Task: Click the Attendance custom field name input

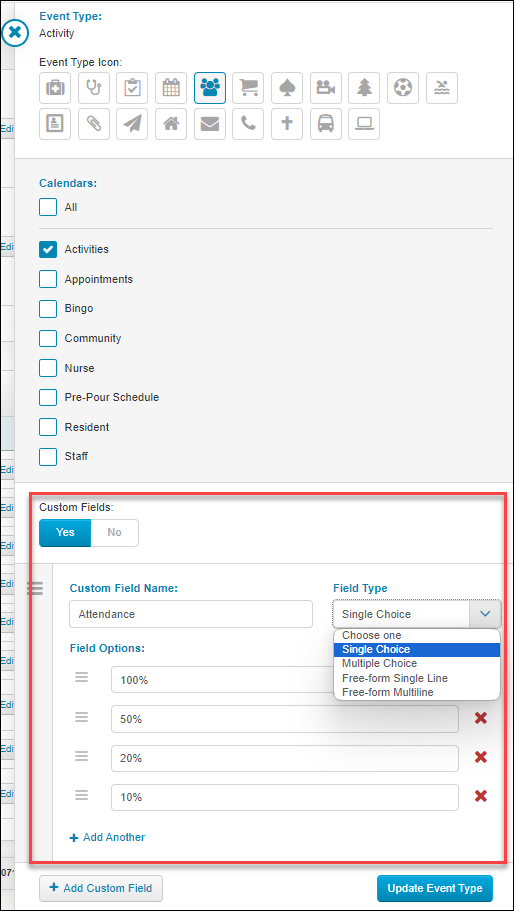Action: 190,614
